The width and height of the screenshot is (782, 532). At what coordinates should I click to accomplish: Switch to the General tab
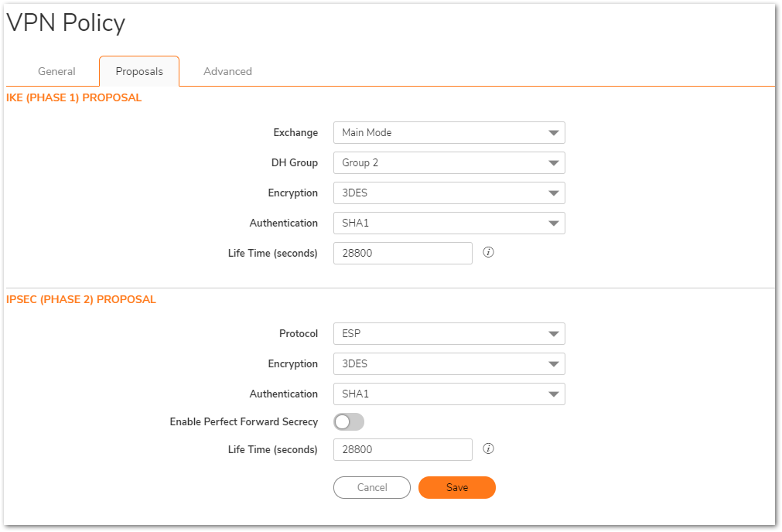[56, 71]
